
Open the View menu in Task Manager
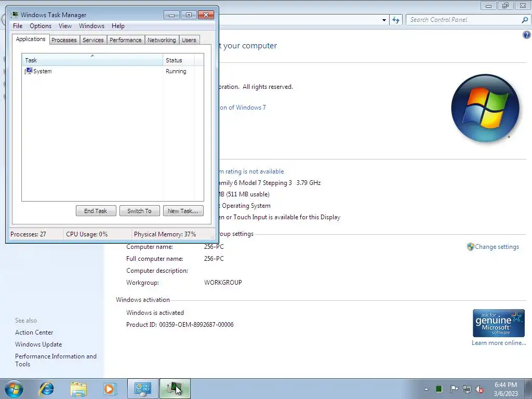[x=65, y=26]
